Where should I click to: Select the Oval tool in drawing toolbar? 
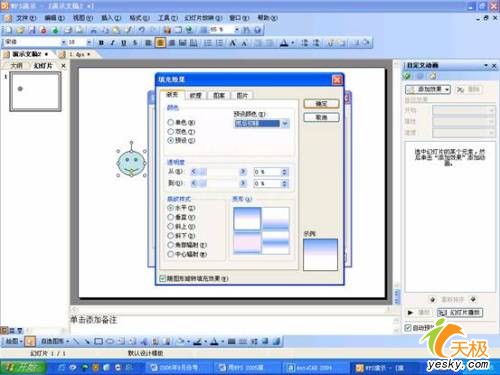coord(110,341)
